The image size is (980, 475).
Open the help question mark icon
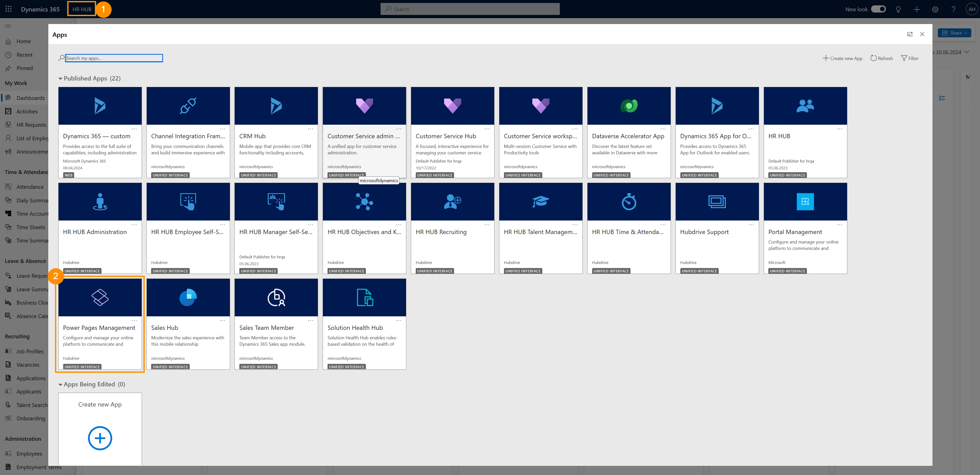click(x=953, y=9)
